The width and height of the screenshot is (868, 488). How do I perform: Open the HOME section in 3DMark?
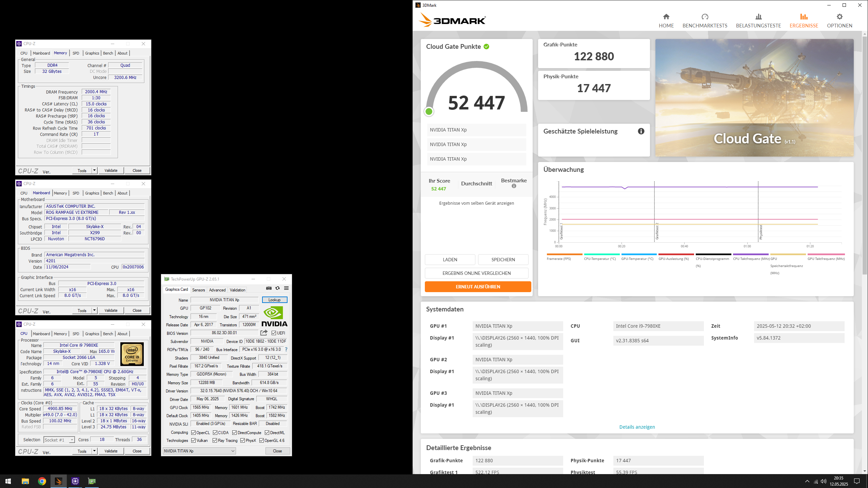point(666,21)
